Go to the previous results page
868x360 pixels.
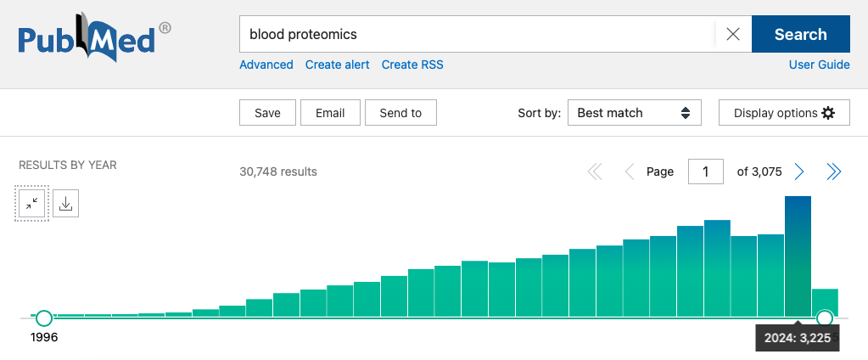tap(630, 172)
